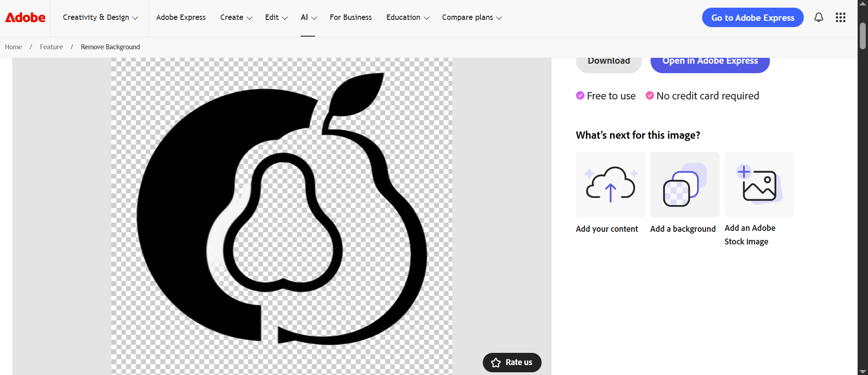Select Adobe Express in navigation
Viewport: 868px width, 375px height.
tap(181, 18)
